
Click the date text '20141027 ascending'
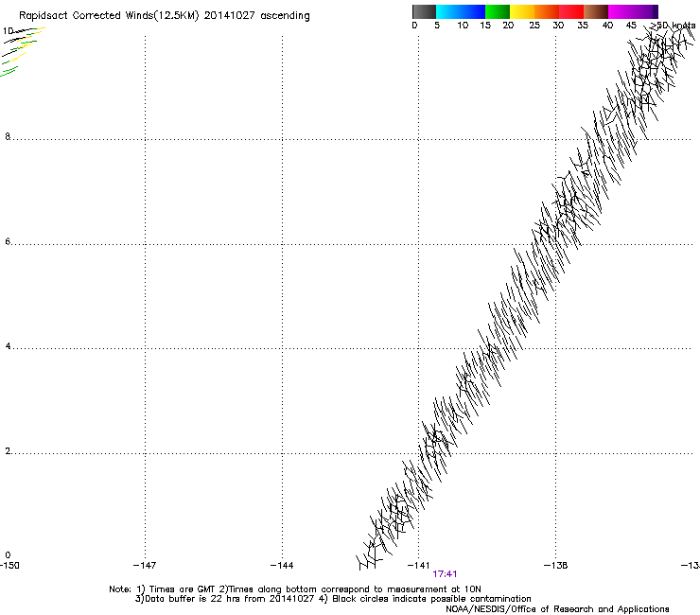click(256, 16)
